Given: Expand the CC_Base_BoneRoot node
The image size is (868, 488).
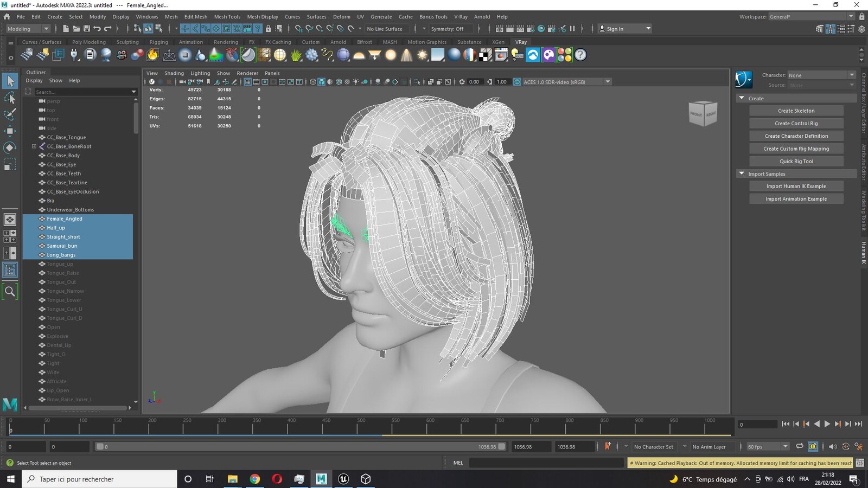Looking at the screenshot, I should point(34,146).
